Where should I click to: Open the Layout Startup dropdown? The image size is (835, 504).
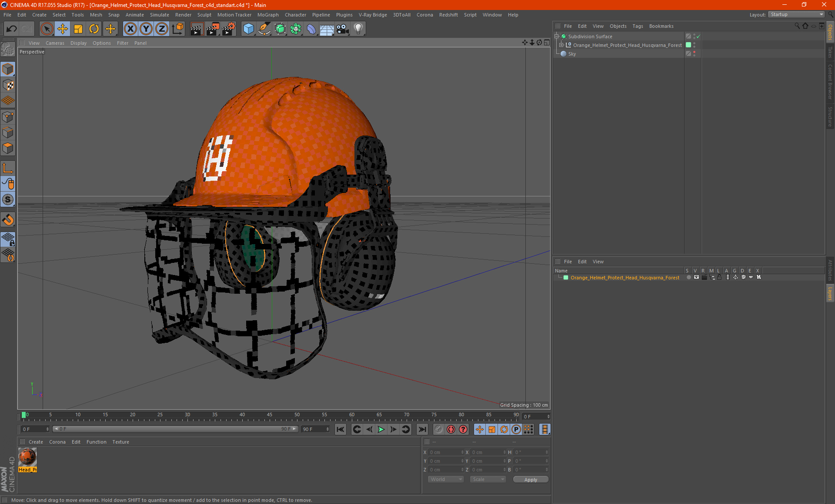[x=796, y=14]
